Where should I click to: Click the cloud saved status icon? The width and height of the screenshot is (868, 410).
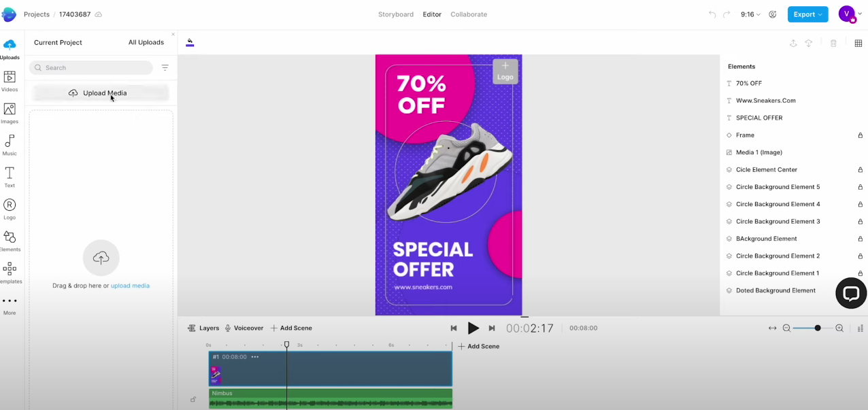(99, 14)
